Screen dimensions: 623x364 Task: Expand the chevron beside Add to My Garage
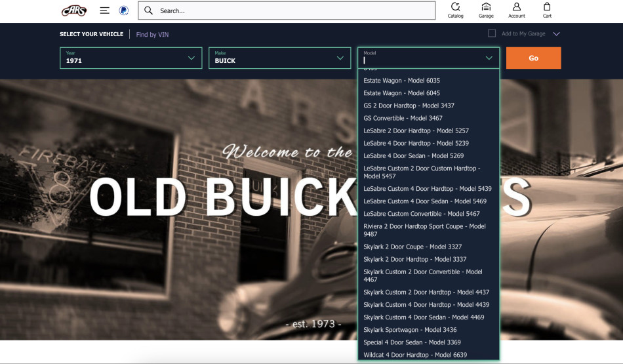556,34
